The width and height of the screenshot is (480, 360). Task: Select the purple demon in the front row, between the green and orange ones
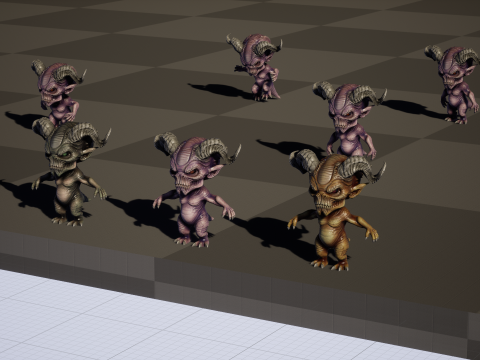pos(197,190)
